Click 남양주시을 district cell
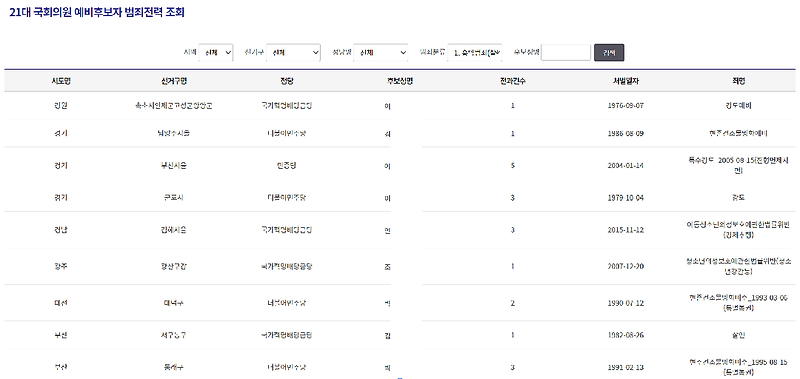Viewport: 800px width, 379px height. (x=173, y=134)
